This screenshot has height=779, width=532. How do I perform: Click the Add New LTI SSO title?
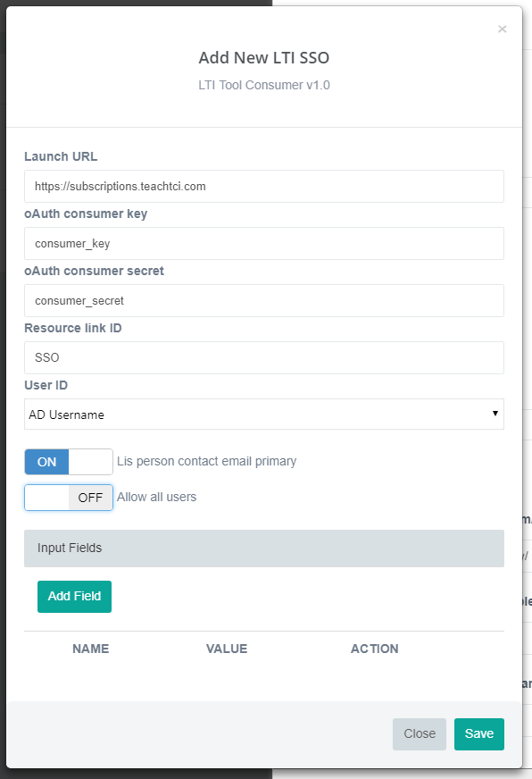(x=263, y=57)
